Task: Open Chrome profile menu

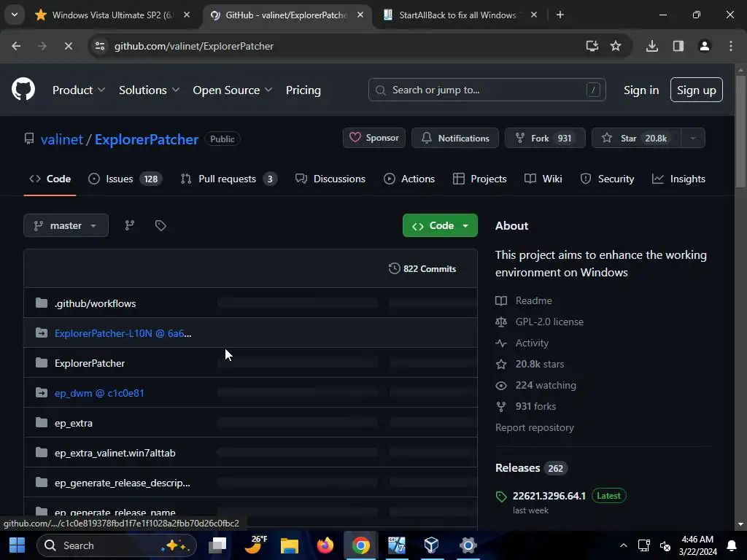Action: pyautogui.click(x=705, y=46)
